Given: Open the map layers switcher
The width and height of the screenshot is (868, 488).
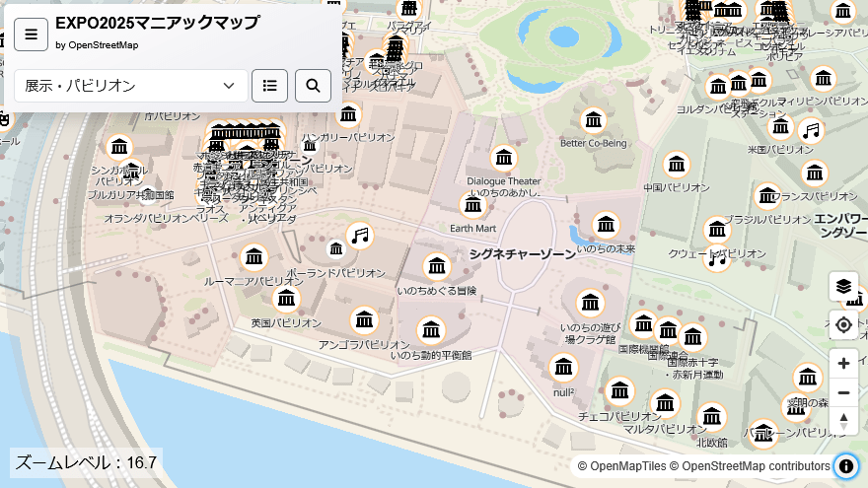Looking at the screenshot, I should coord(843,287).
